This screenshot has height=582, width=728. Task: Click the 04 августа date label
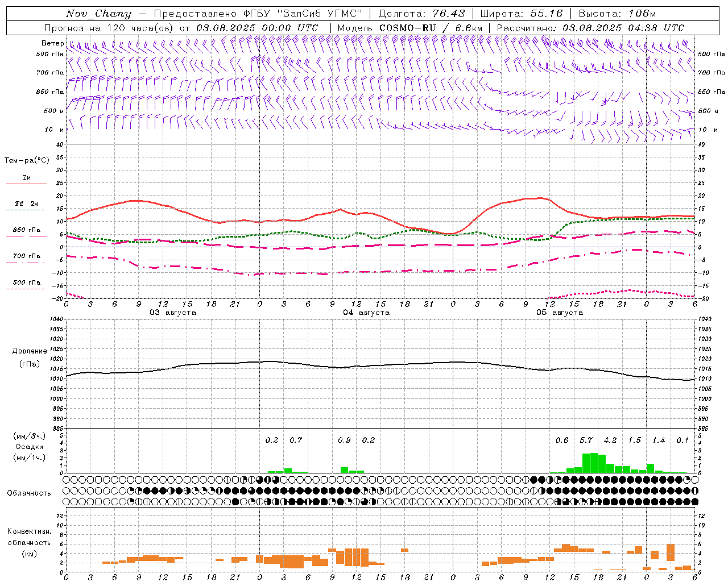coord(366,313)
